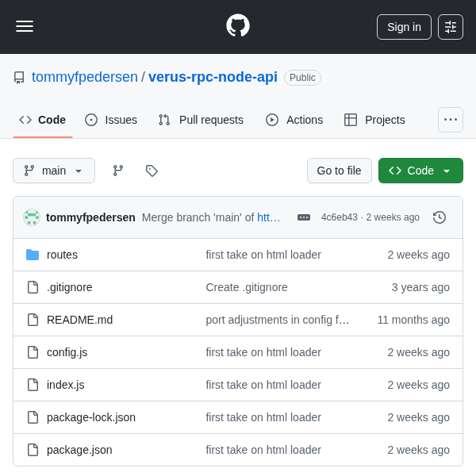Screen dimensions: 476x476
Task: Expand commit message details ellipsis
Action: click(304, 217)
